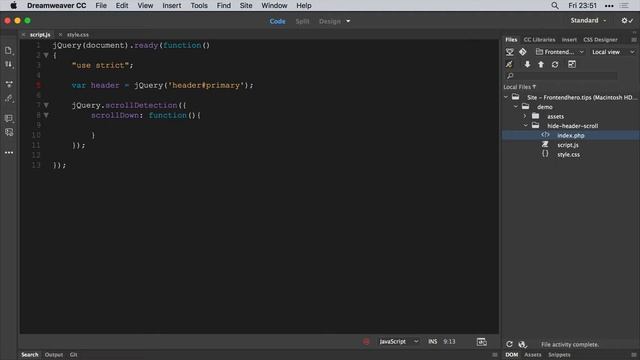Click Get files down-arrow icon
The width and height of the screenshot is (640, 360).
[x=527, y=64]
